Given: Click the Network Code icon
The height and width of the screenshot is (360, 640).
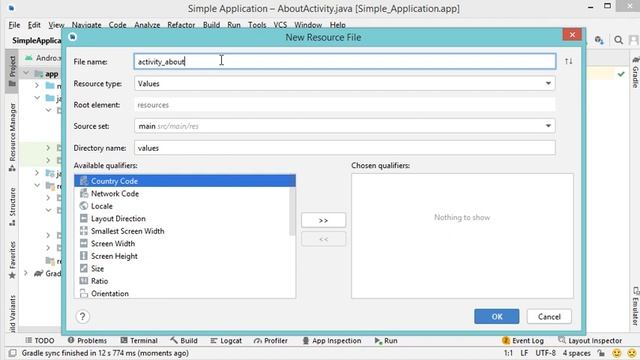Looking at the screenshot, I should (x=84, y=193).
